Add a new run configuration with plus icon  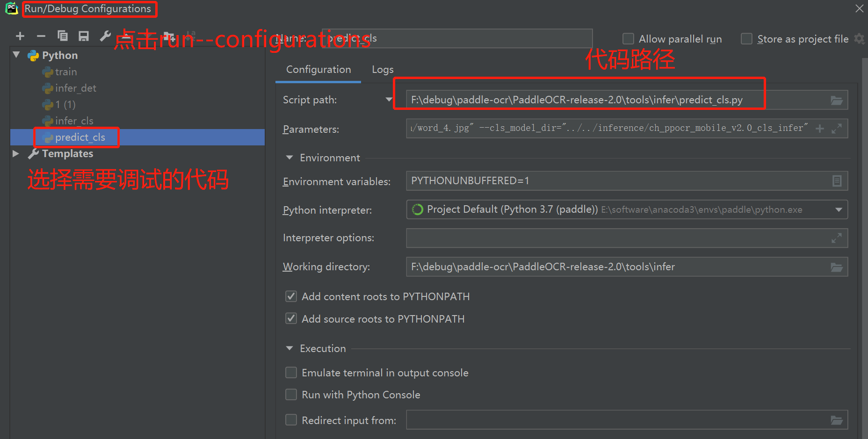(x=20, y=36)
